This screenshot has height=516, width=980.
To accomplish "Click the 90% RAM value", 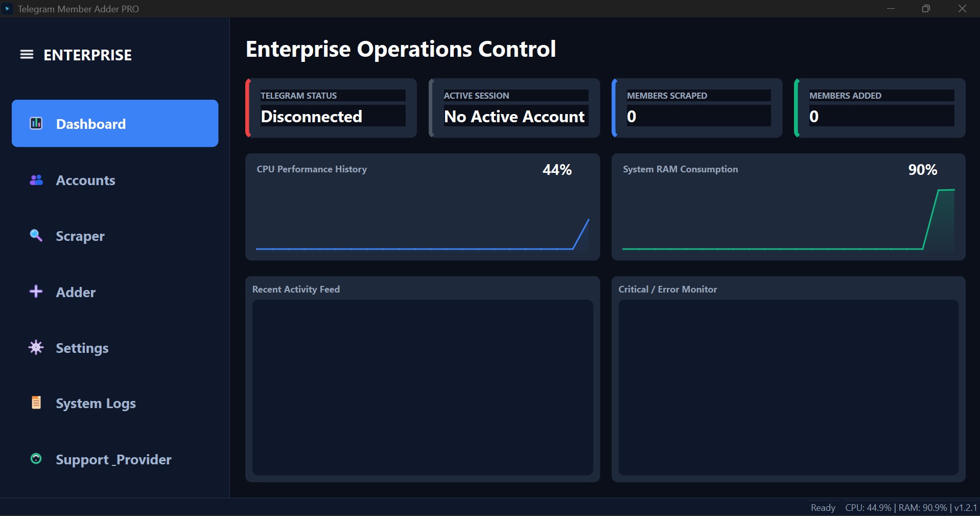I will pos(922,170).
